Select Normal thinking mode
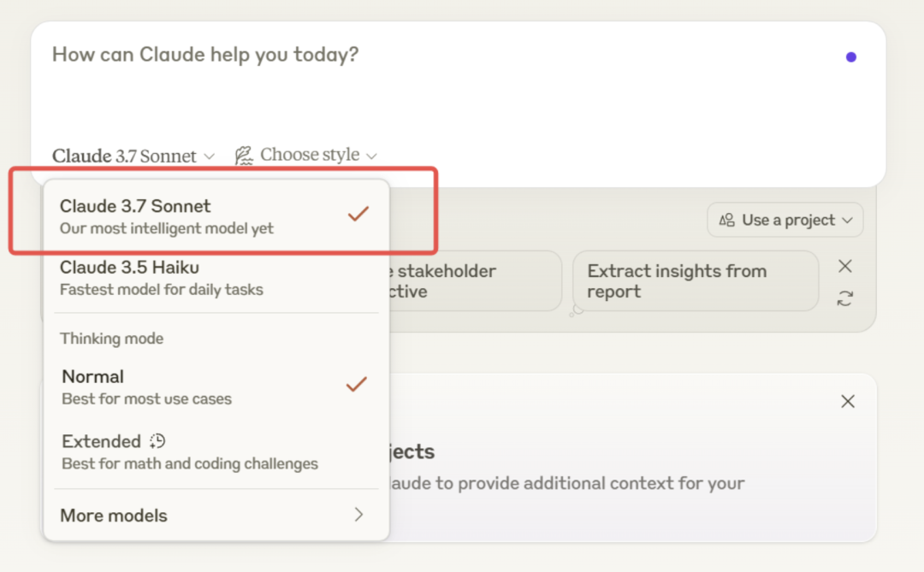Viewport: 924px width, 572px height. click(x=145, y=386)
